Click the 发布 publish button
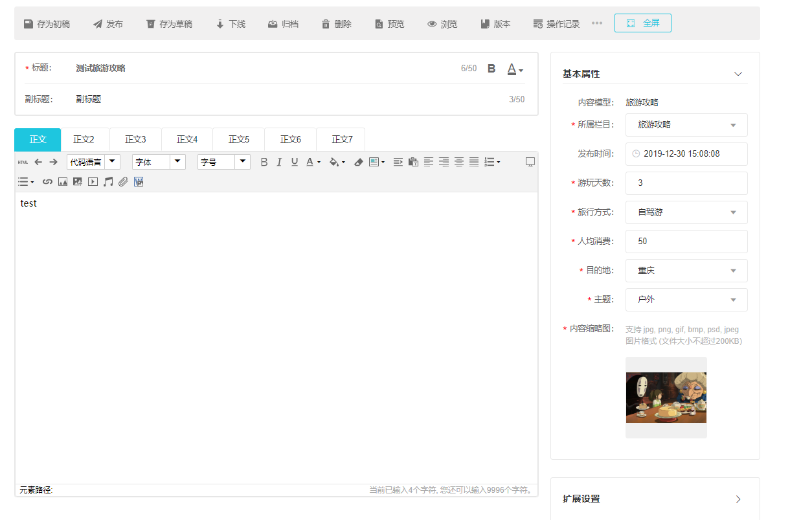Screen dimensions: 812x520 point(108,24)
